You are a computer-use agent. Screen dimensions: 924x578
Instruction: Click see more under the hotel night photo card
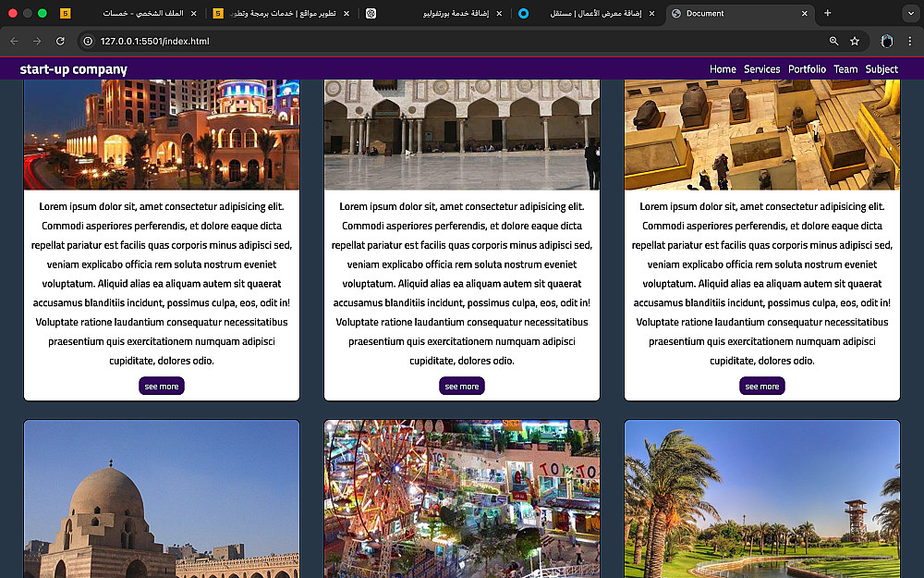point(162,386)
